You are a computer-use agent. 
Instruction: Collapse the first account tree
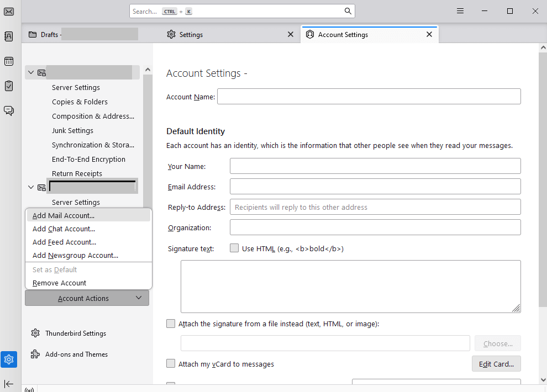[x=31, y=72]
